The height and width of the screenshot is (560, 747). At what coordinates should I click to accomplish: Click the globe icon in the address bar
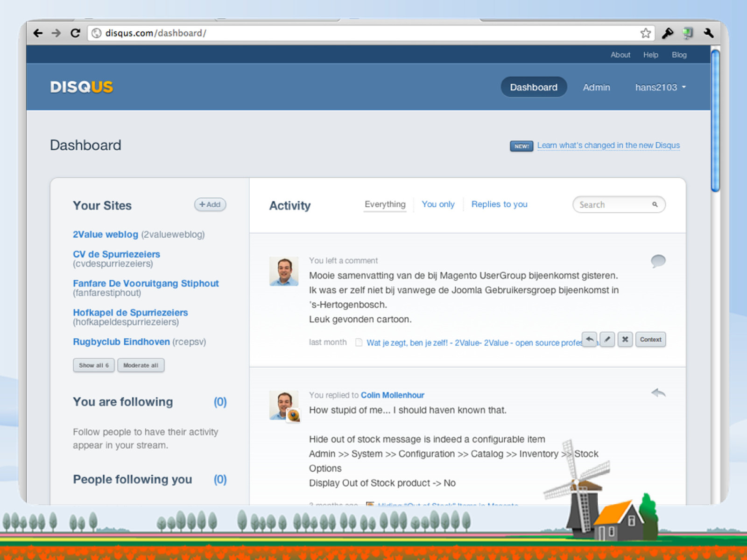(97, 33)
